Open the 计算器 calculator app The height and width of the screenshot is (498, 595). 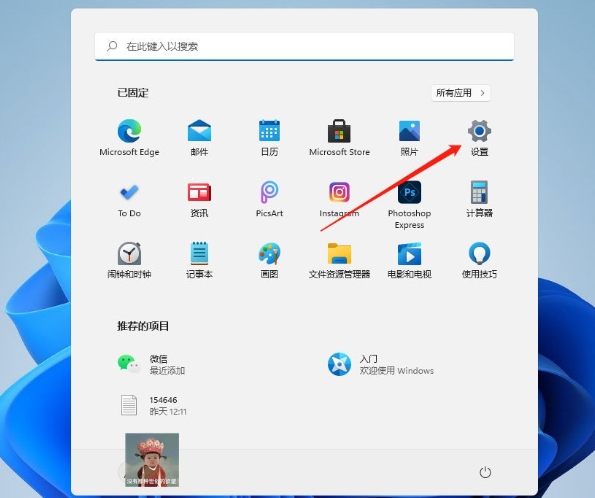(x=479, y=199)
